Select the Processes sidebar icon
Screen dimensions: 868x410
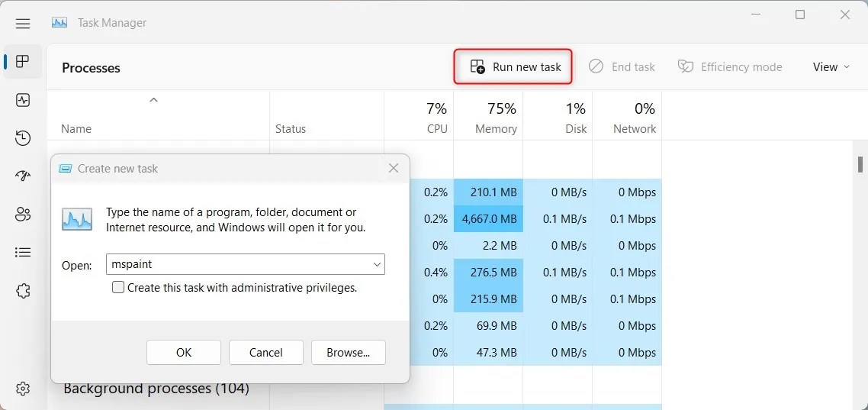pyautogui.click(x=23, y=62)
